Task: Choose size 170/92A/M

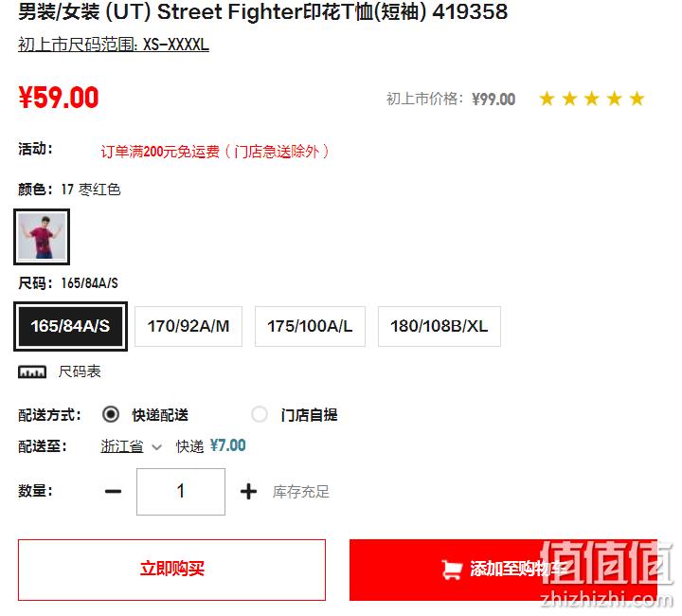Action: (x=188, y=326)
